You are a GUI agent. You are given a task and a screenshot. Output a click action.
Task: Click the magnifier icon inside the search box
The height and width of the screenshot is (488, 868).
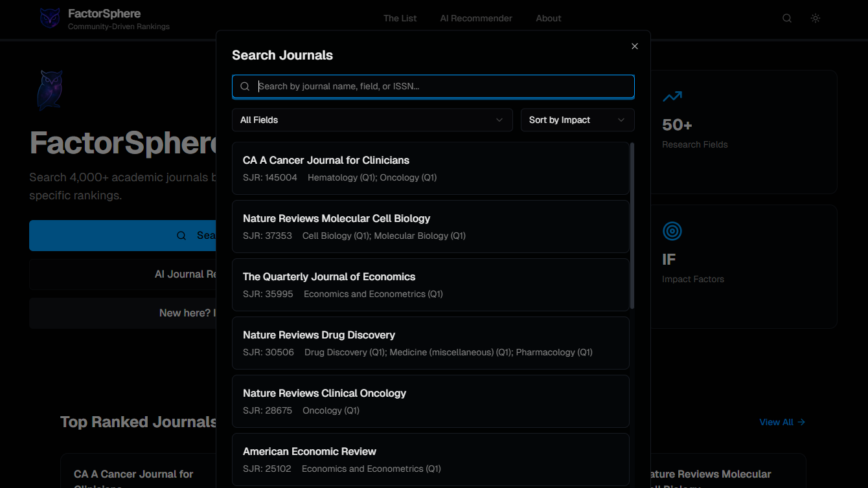(x=245, y=86)
